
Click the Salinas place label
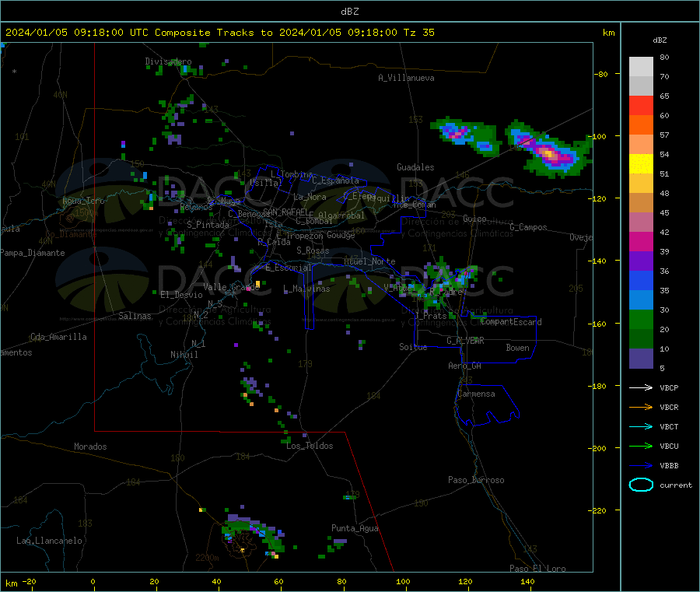pos(135,316)
